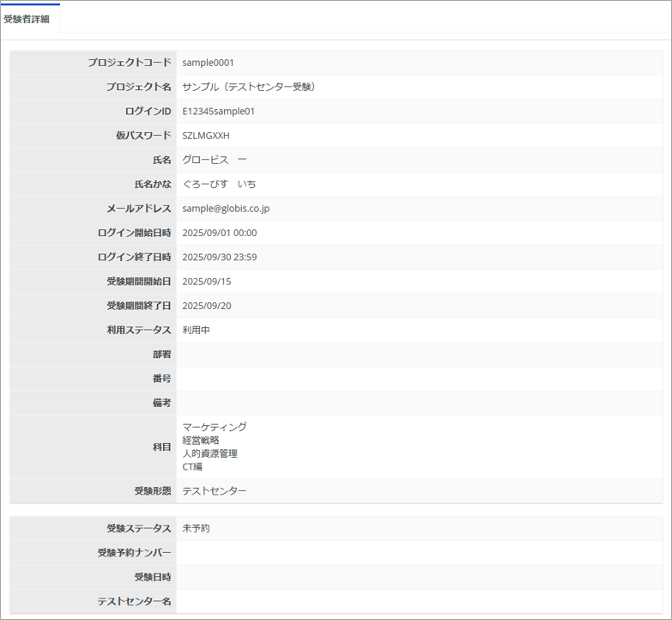Click the メールアドレス label
672x620 pixels.
[x=139, y=209]
